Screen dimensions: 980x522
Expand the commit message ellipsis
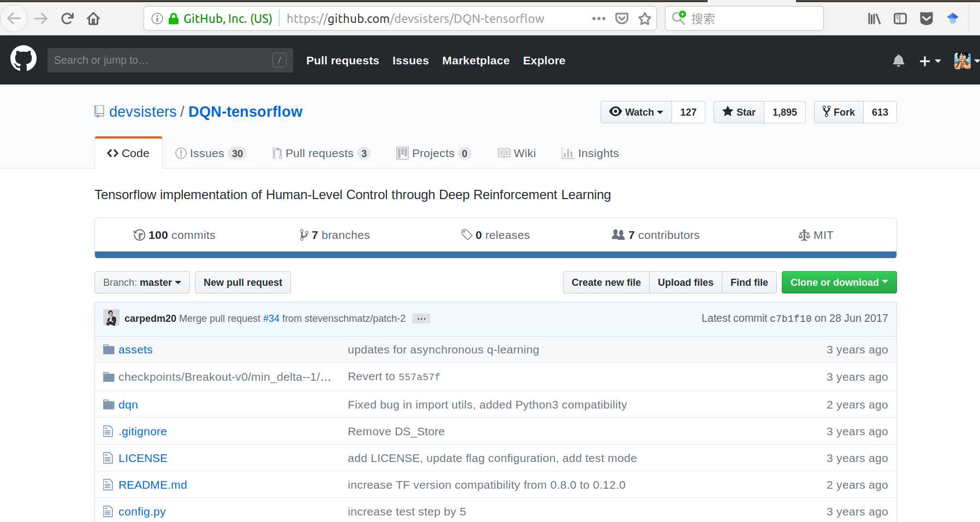[x=421, y=319]
